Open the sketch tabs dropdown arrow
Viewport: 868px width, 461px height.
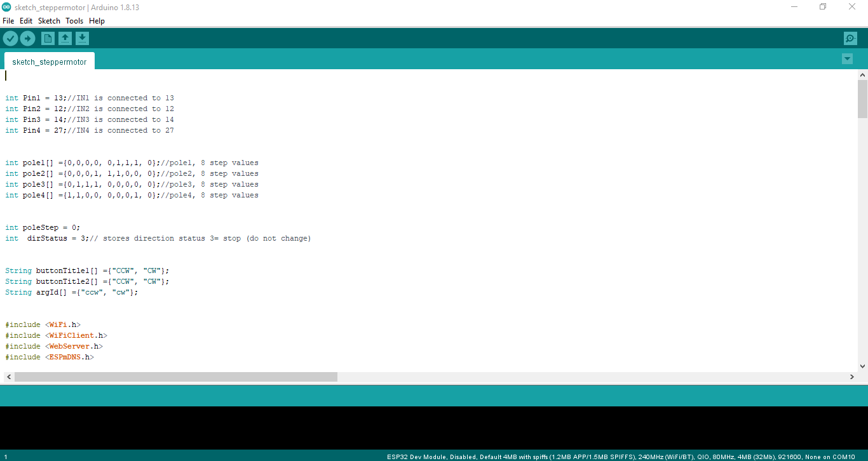847,58
